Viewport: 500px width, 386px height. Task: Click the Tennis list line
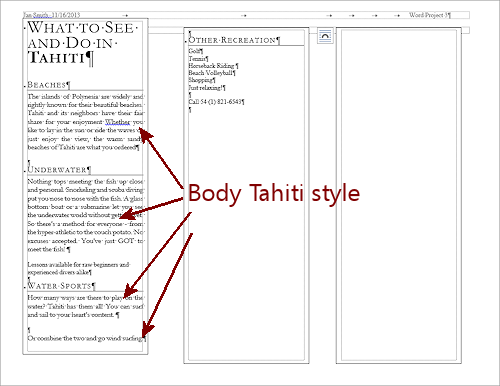198,58
